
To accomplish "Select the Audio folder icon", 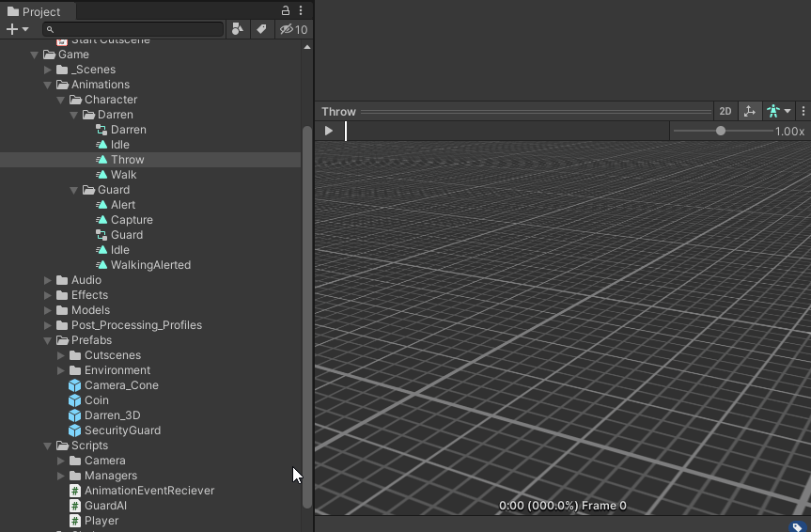I will (62, 280).
